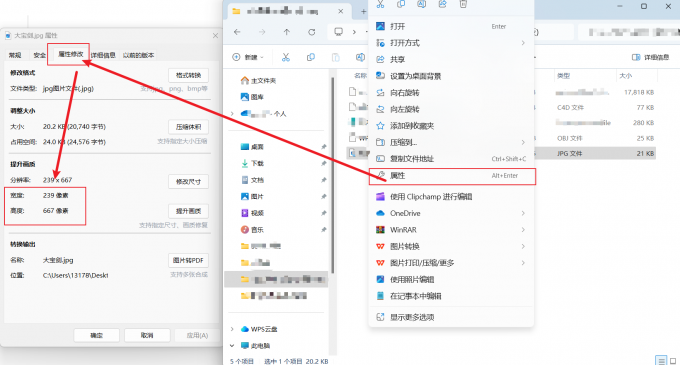Click the monitor icon in the address bar

[339, 32]
